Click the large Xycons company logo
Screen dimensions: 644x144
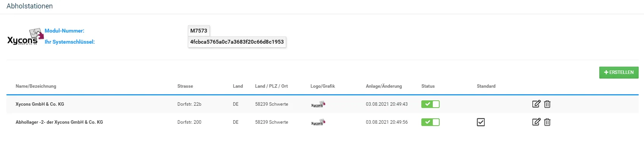[x=25, y=37]
